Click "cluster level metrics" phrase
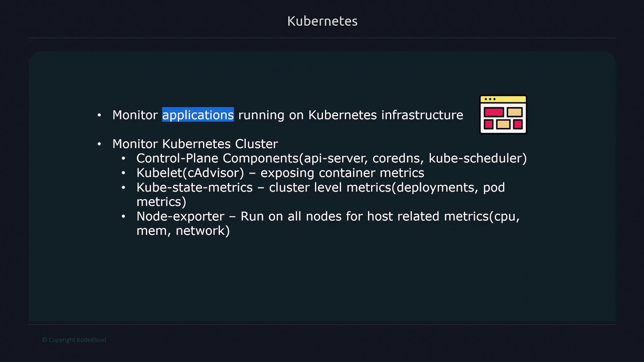The height and width of the screenshot is (362, 644). click(x=330, y=187)
